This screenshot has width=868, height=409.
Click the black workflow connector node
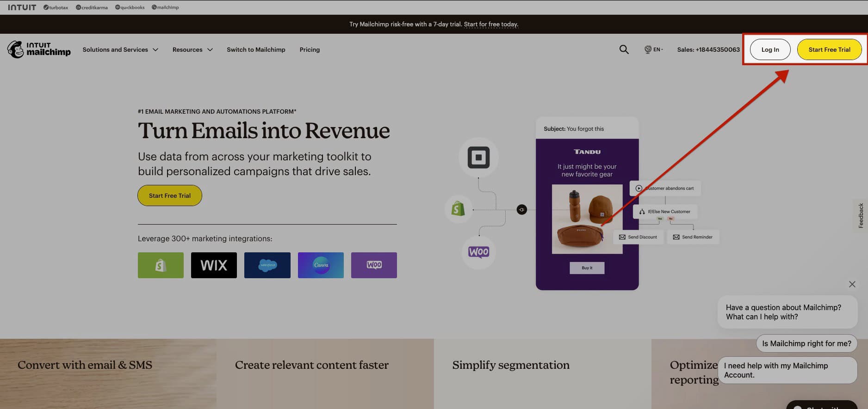(x=521, y=210)
